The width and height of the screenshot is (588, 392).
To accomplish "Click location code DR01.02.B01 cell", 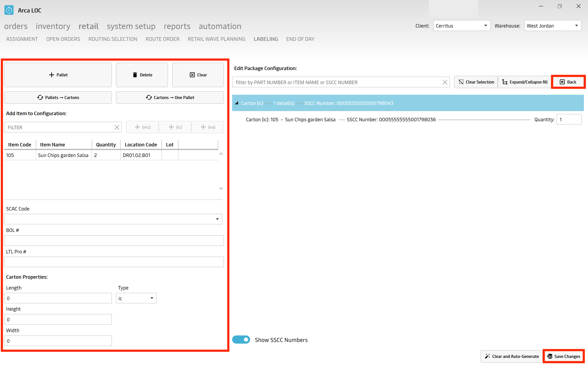I will 141,155.
